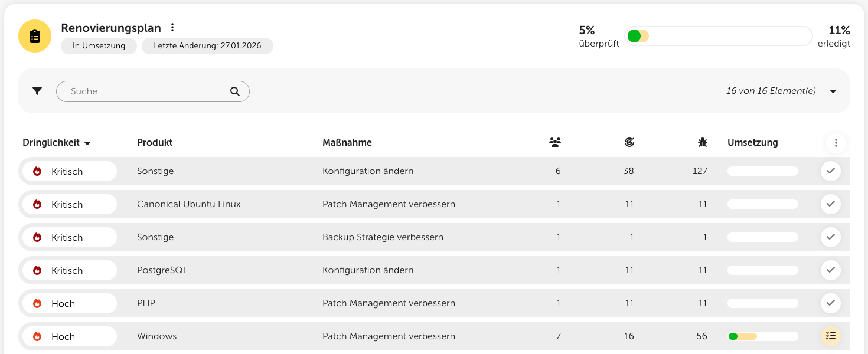Open the Kritisch urgency pill for PostgreSQL
Viewport: 868px width, 354px height.
coord(68,270)
